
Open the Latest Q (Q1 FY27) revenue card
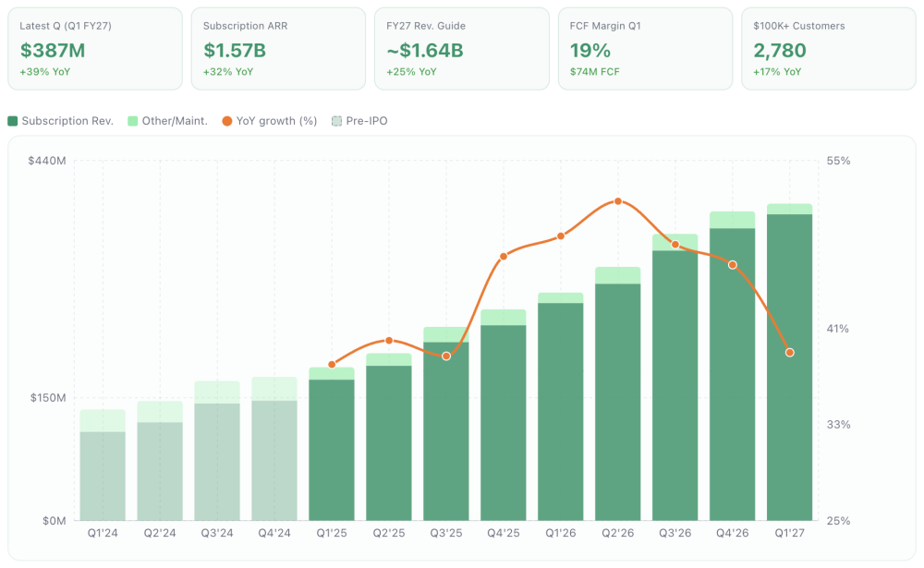[95, 49]
